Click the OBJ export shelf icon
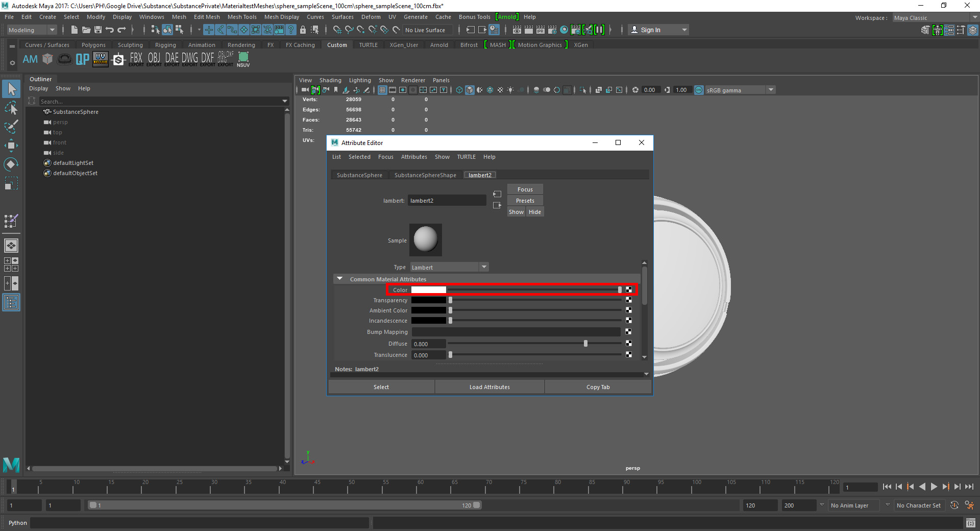 click(154, 59)
